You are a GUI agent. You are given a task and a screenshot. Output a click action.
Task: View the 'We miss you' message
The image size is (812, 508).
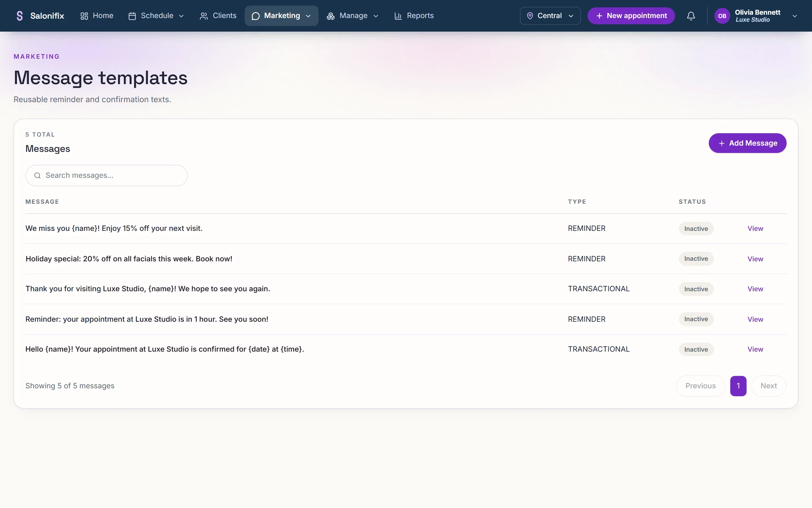tap(755, 229)
